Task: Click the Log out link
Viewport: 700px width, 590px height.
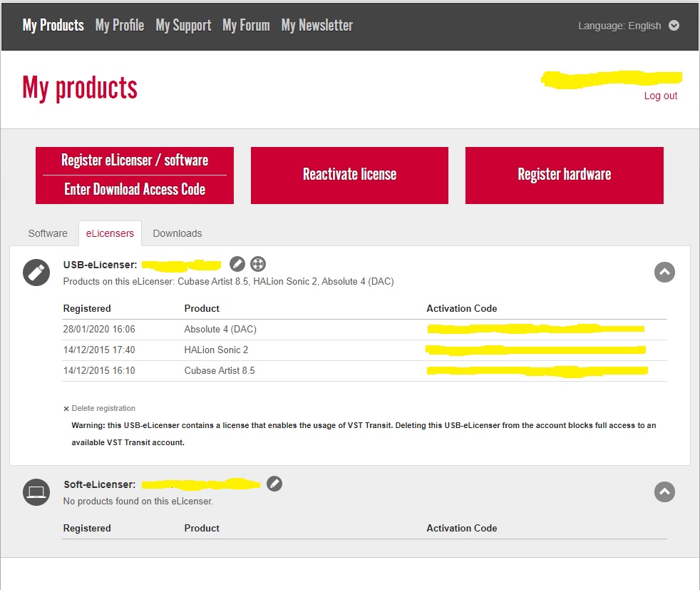Action: (660, 96)
